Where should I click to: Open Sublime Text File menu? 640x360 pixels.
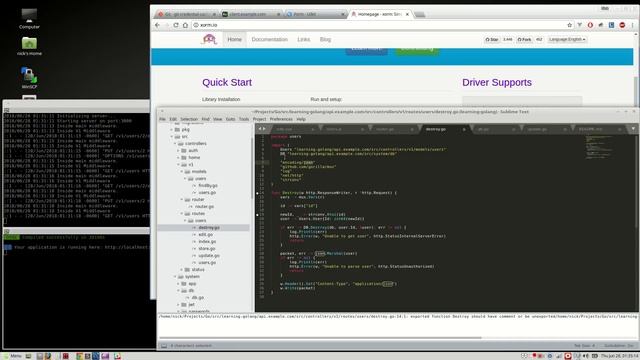(x=162, y=119)
